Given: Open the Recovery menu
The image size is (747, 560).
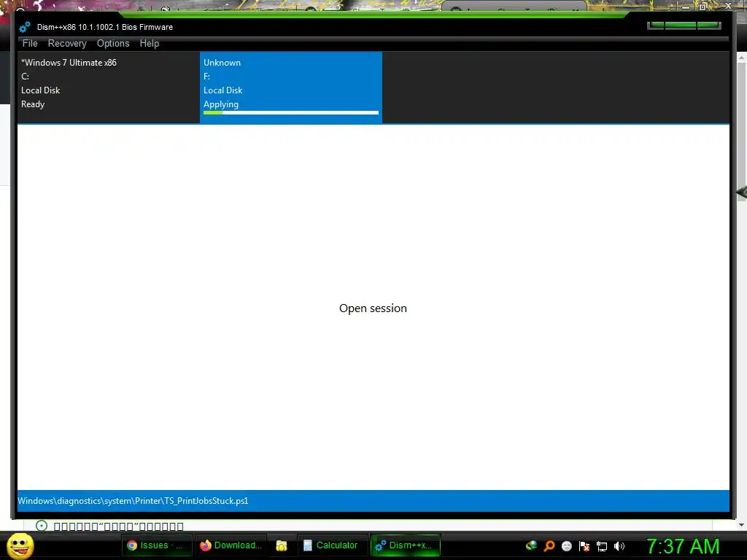Looking at the screenshot, I should click(x=67, y=43).
